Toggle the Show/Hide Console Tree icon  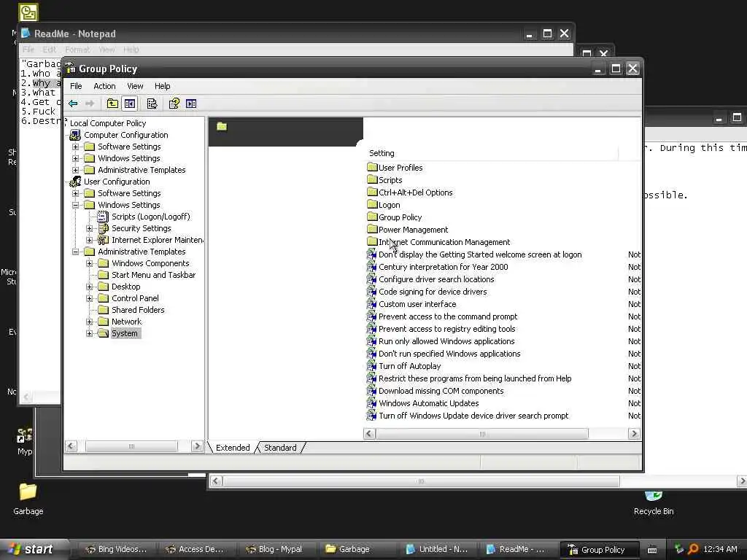coord(130,104)
